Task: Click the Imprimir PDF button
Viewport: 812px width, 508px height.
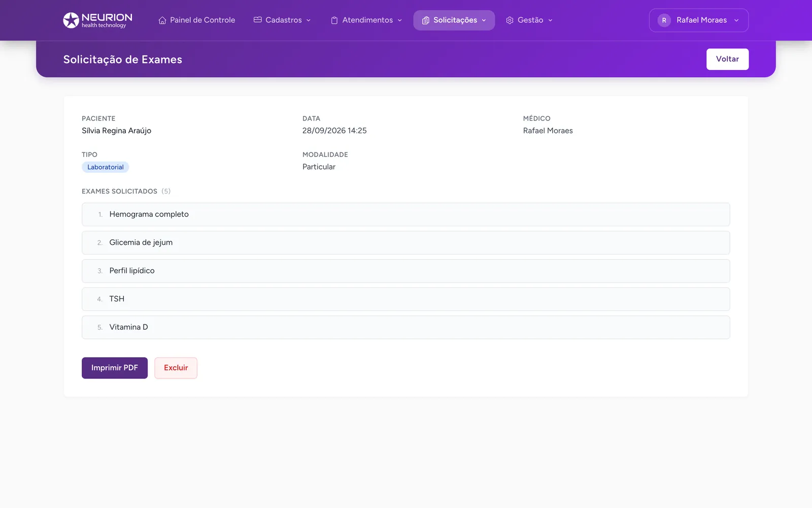Action: tap(115, 368)
